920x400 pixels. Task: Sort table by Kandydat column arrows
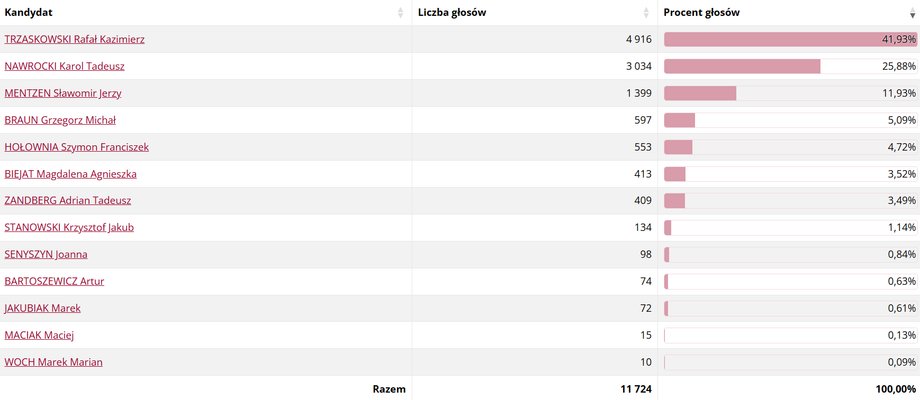click(401, 13)
